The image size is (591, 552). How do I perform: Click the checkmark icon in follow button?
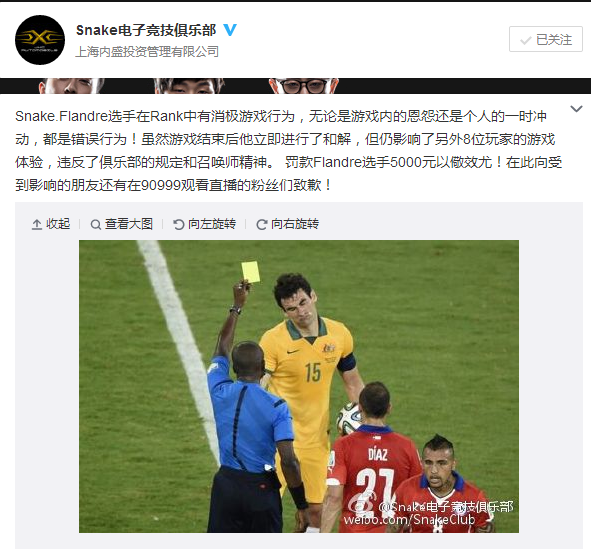coord(525,40)
